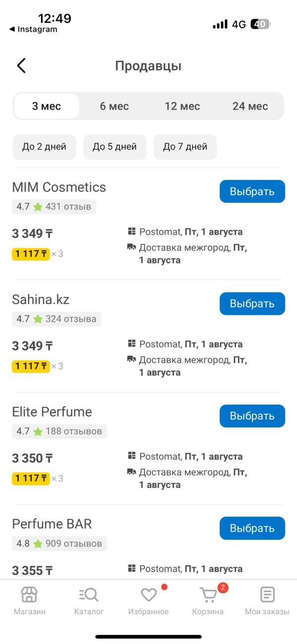This screenshot has width=297, height=644.
Task: Switch to 24 мес installment period
Action: (250, 106)
